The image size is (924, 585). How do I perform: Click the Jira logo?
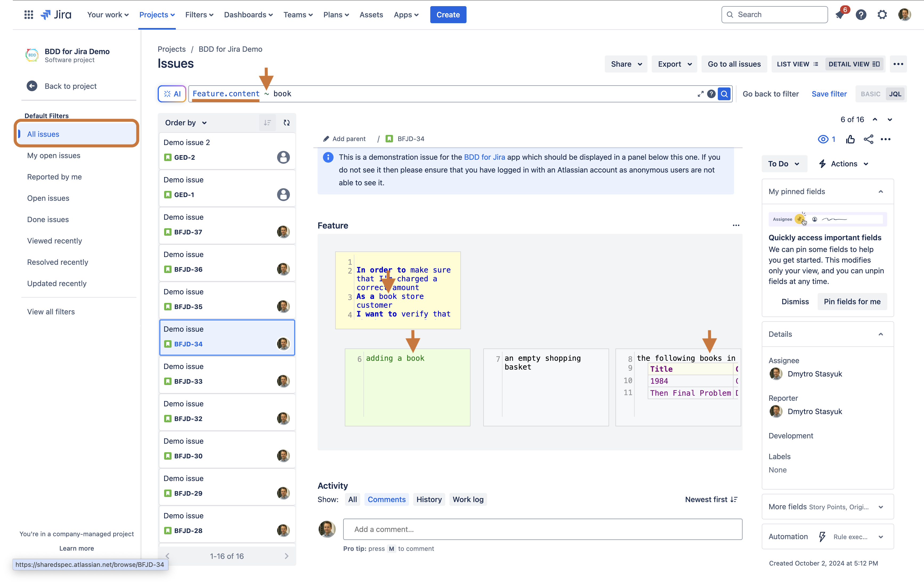pyautogui.click(x=56, y=15)
